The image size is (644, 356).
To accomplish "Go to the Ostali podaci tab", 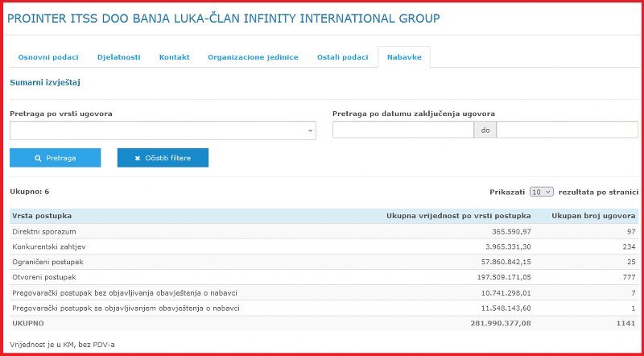I will point(343,57).
